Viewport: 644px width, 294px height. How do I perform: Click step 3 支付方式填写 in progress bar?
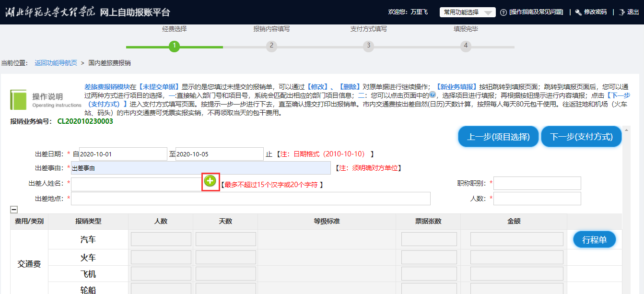[x=368, y=46]
